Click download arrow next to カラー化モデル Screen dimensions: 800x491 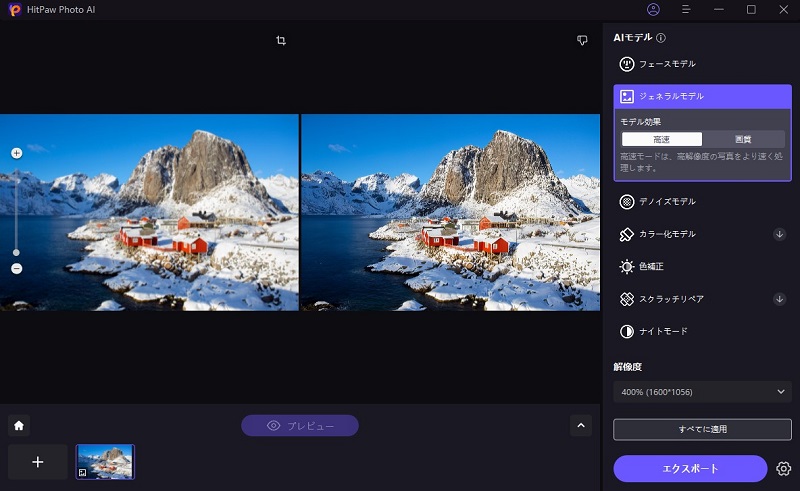click(x=779, y=234)
